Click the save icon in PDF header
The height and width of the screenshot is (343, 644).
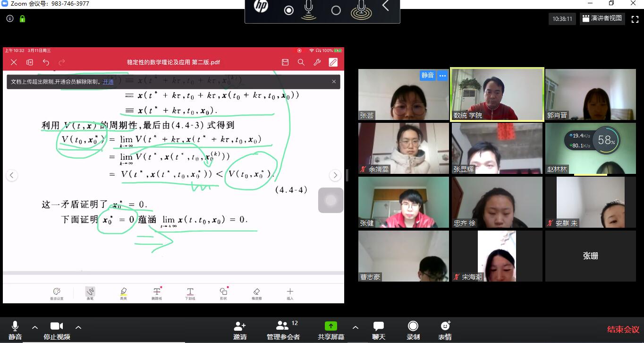click(x=285, y=62)
